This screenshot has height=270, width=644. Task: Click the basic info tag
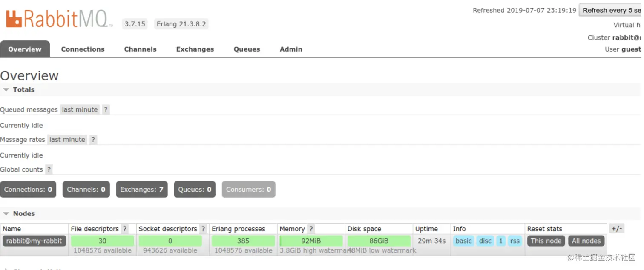coord(463,241)
